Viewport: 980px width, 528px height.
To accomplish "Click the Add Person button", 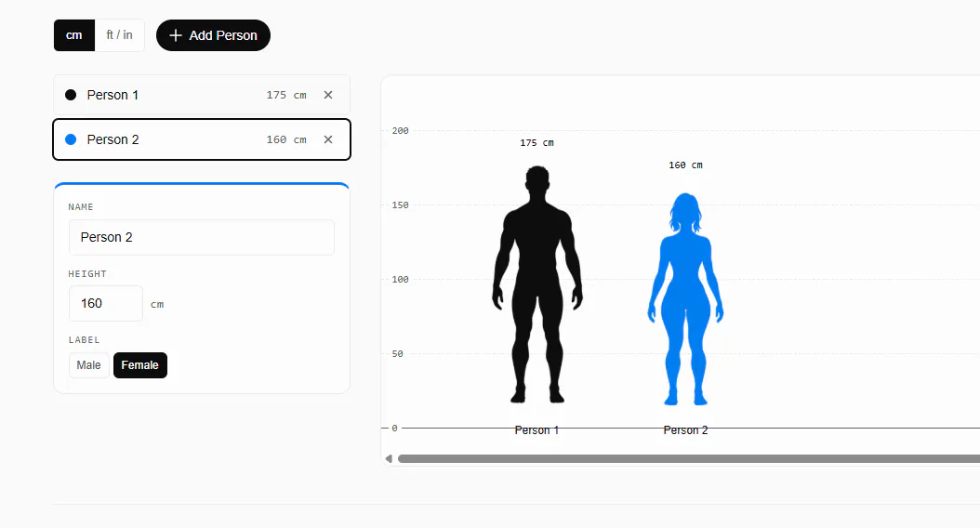I will tap(213, 35).
